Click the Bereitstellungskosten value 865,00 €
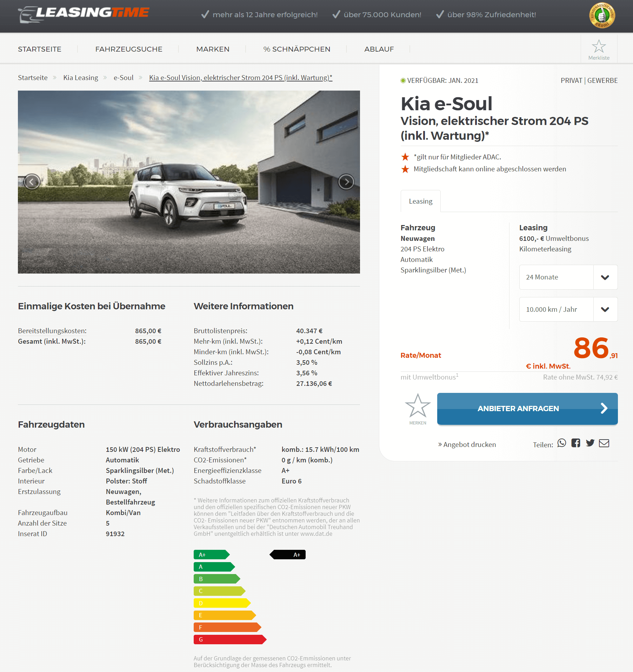Image resolution: width=633 pixels, height=672 pixels. (148, 331)
